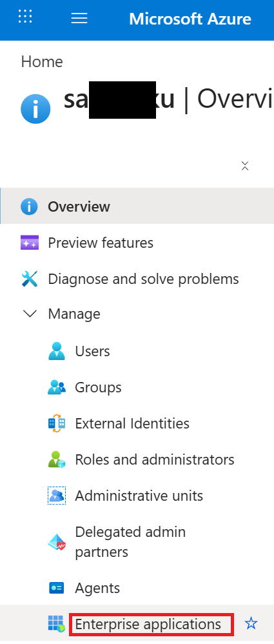Click the Groups icon in sidebar
This screenshot has height=644, width=274.
(x=57, y=387)
